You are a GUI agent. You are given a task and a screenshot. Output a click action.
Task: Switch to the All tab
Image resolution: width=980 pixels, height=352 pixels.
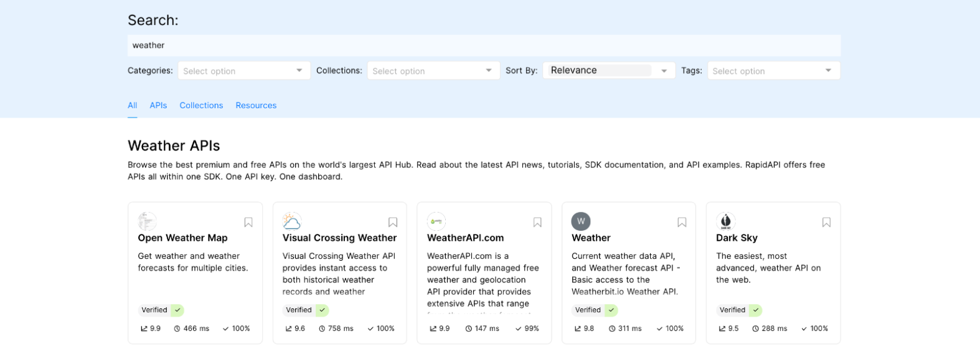click(x=133, y=106)
